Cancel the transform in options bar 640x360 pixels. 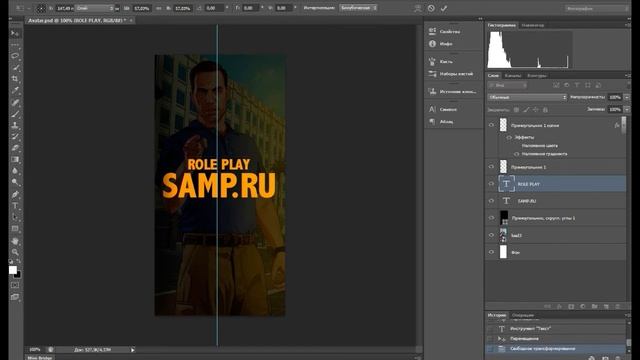click(431, 8)
